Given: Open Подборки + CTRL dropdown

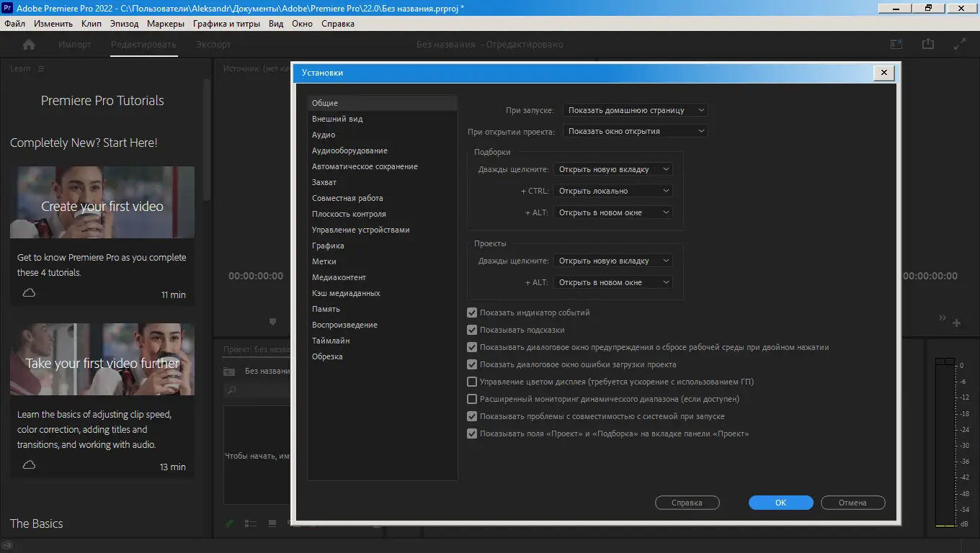Looking at the screenshot, I should tap(613, 191).
